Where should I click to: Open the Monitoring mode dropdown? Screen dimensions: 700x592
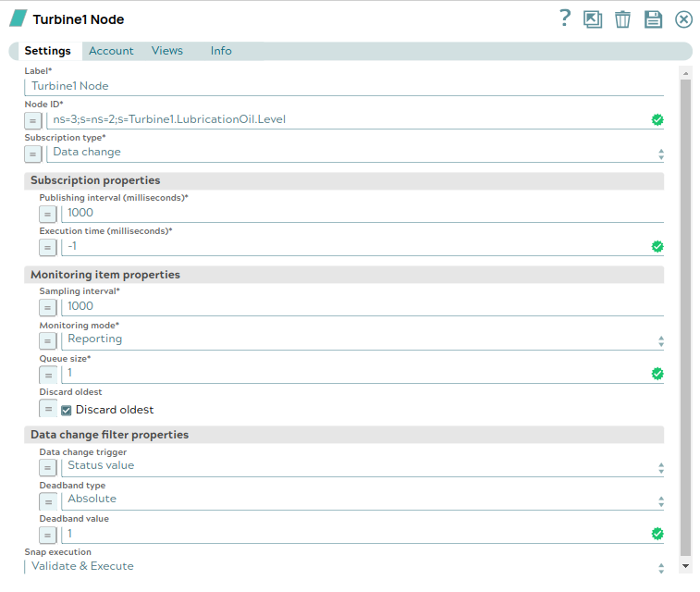coord(362,339)
